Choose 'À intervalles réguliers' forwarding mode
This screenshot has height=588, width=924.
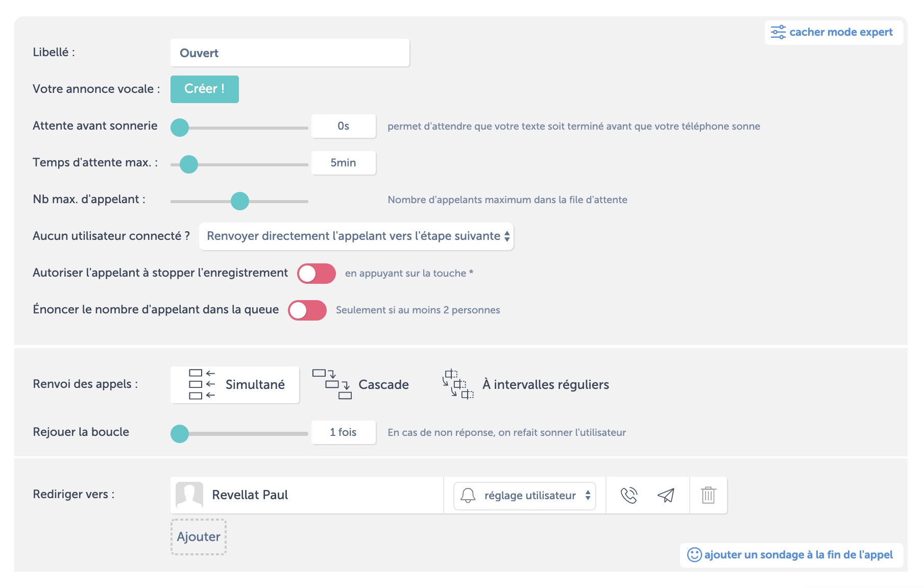tap(525, 384)
